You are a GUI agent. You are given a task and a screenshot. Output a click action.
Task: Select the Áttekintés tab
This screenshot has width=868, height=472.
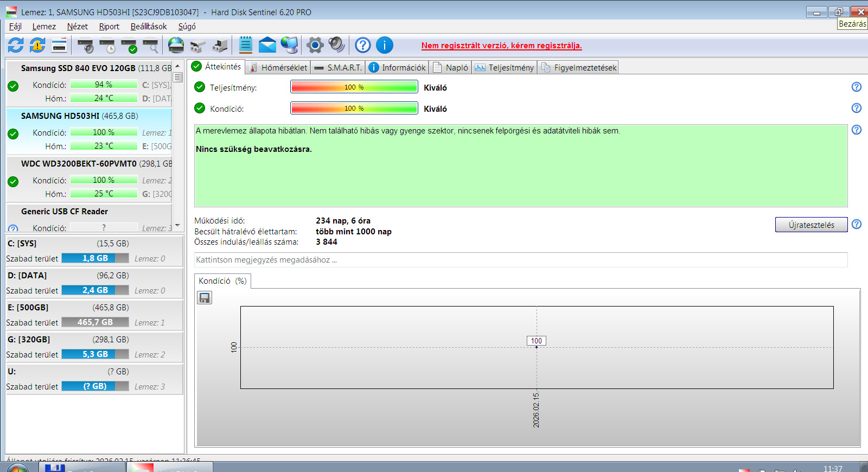coord(216,66)
